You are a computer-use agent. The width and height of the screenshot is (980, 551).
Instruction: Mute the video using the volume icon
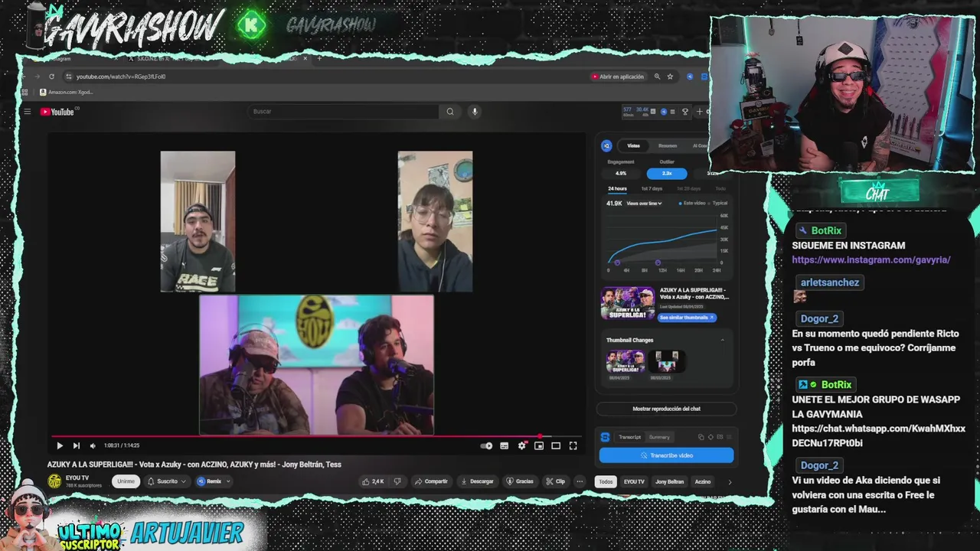coord(93,445)
